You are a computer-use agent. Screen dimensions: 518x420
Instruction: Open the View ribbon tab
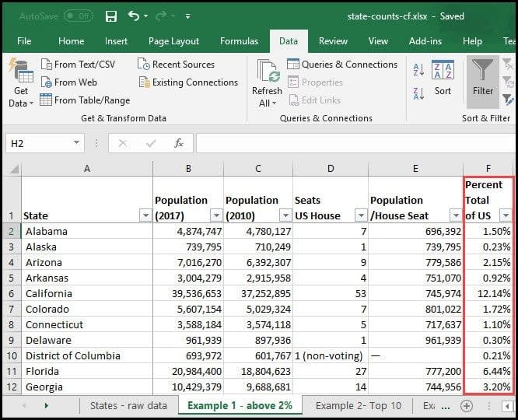pos(378,41)
